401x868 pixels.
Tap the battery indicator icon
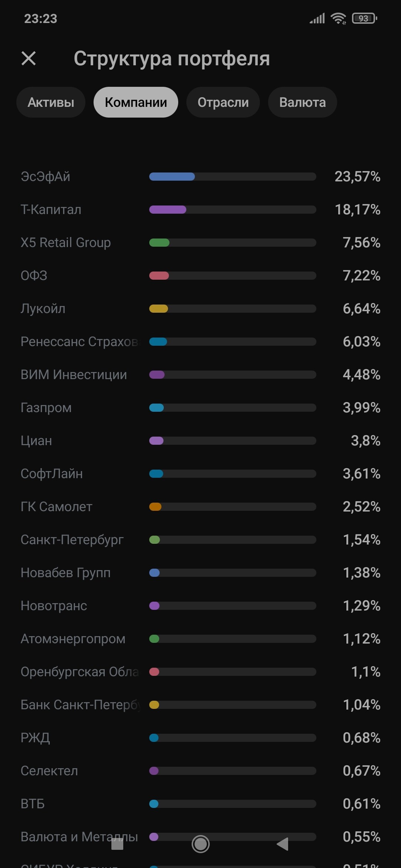coord(364,18)
